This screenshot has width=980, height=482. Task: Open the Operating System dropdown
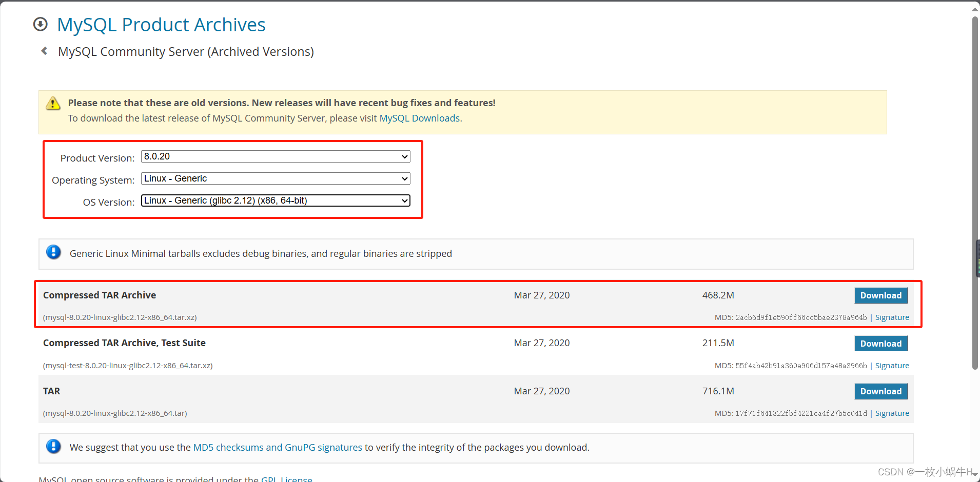pos(276,178)
